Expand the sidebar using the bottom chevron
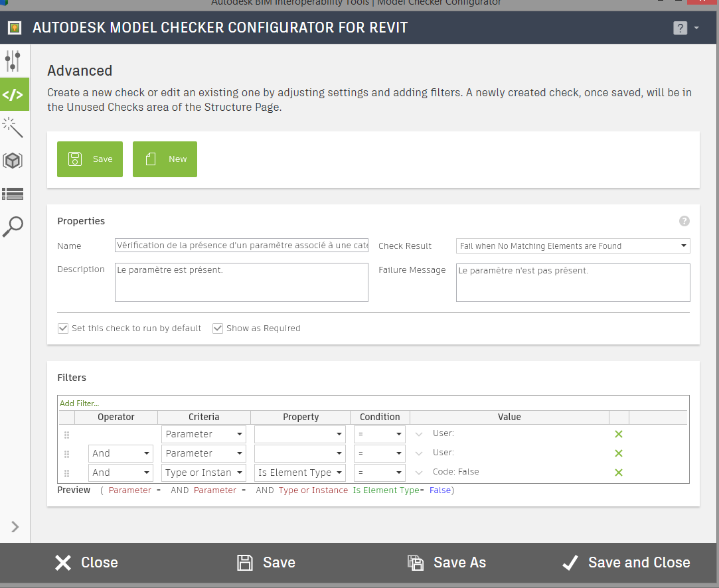This screenshot has height=588, width=719. [15, 526]
